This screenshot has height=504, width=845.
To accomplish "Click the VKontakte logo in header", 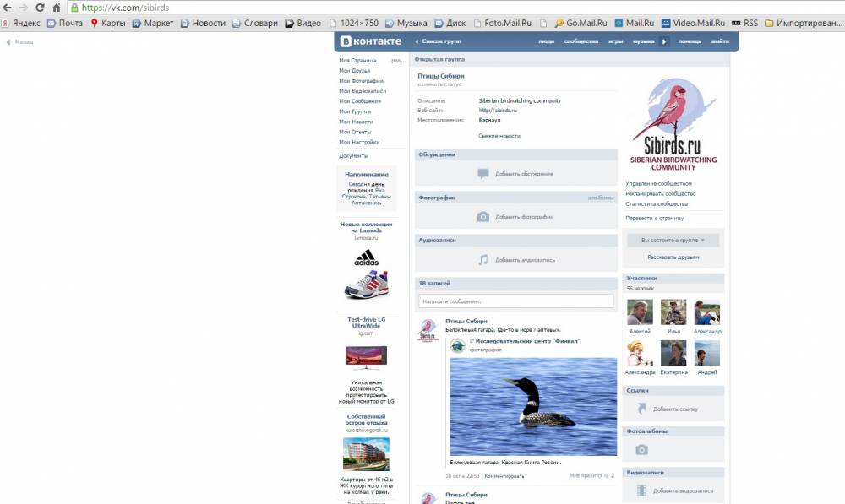I will pyautogui.click(x=371, y=41).
